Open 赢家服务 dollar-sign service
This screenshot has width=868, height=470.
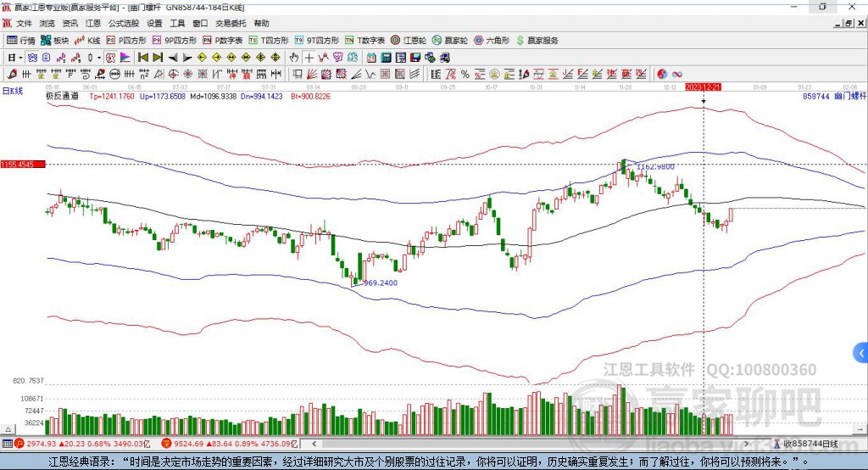[x=537, y=41]
